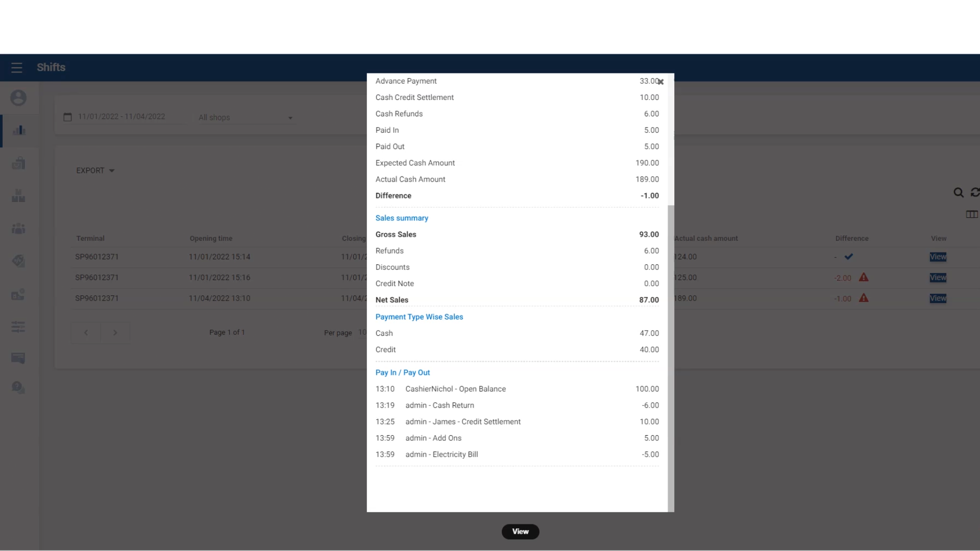980x551 pixels.
Task: Click View for the -2.00 difference shift
Action: coord(938,278)
